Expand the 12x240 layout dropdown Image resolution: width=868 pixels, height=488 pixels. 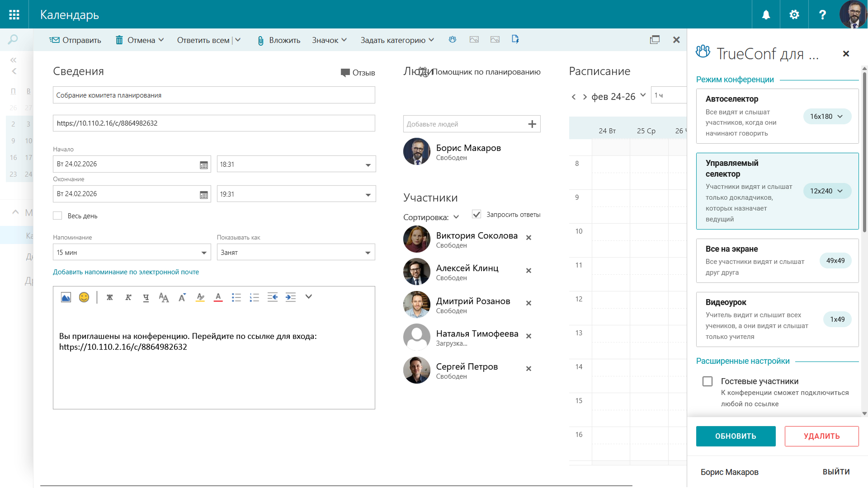tap(827, 191)
